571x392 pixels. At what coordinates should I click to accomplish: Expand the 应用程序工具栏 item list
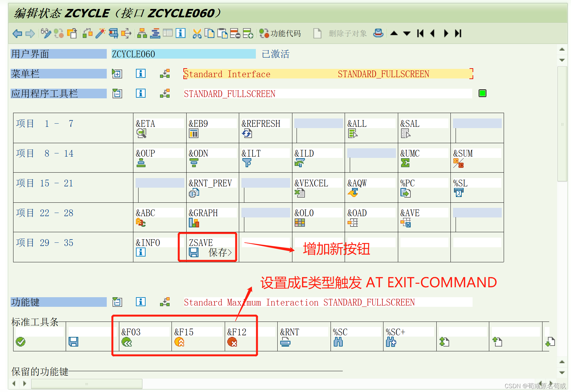point(117,94)
